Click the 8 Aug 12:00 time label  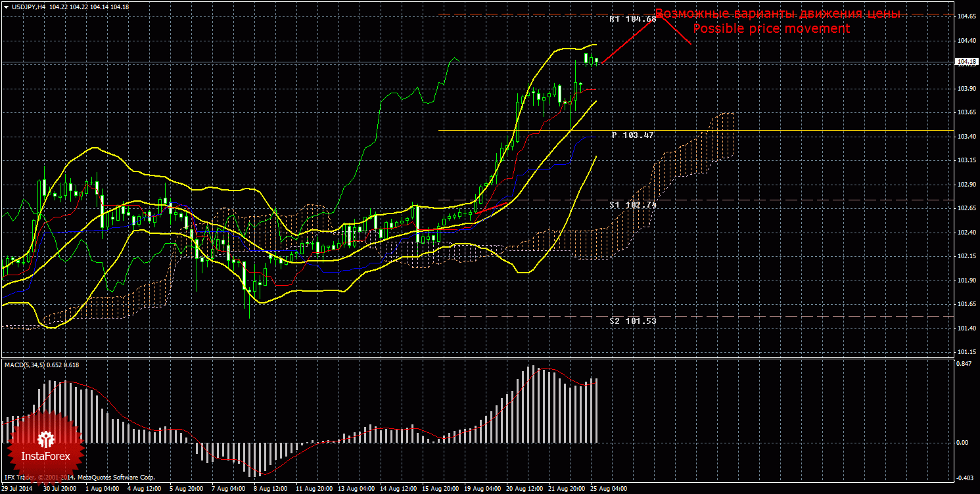pyautogui.click(x=270, y=489)
